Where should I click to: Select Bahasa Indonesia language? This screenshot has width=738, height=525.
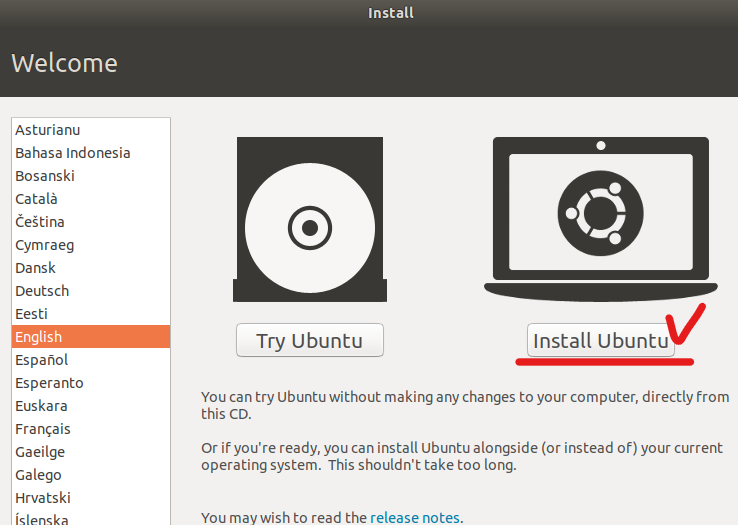click(91, 153)
